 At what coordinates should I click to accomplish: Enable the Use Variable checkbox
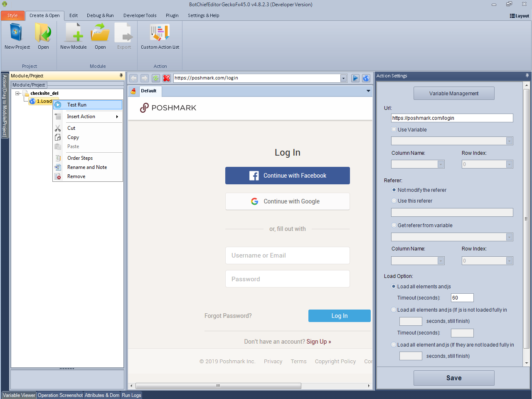click(394, 129)
